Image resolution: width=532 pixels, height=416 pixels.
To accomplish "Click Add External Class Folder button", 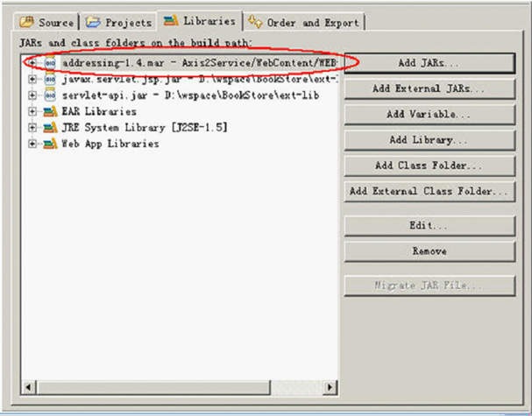I will tap(429, 192).
